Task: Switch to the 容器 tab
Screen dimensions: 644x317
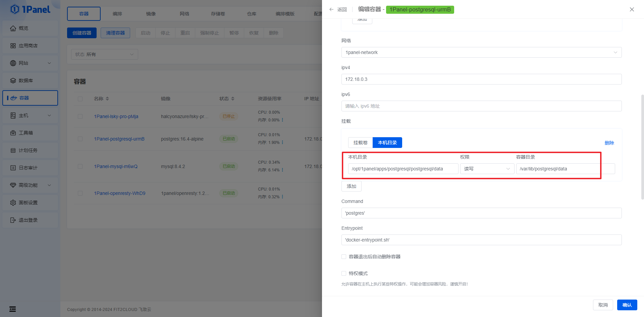Action: pos(84,14)
